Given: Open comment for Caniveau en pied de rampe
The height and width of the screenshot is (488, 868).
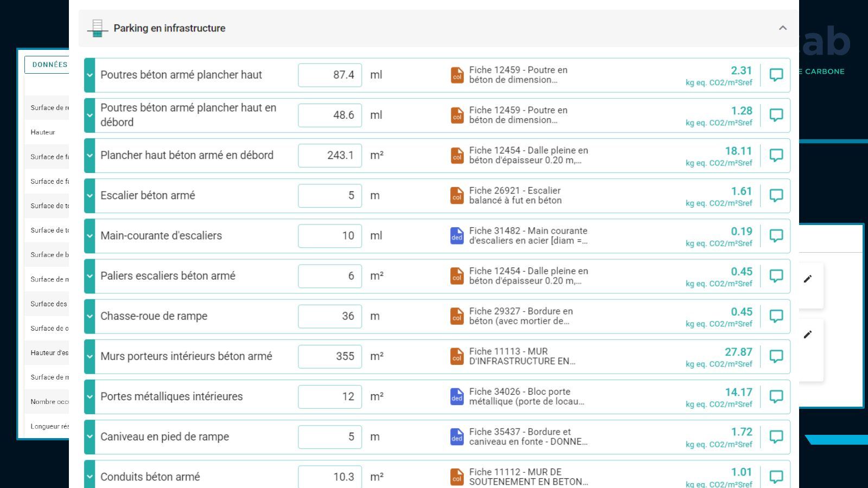Looking at the screenshot, I should click(x=776, y=436).
